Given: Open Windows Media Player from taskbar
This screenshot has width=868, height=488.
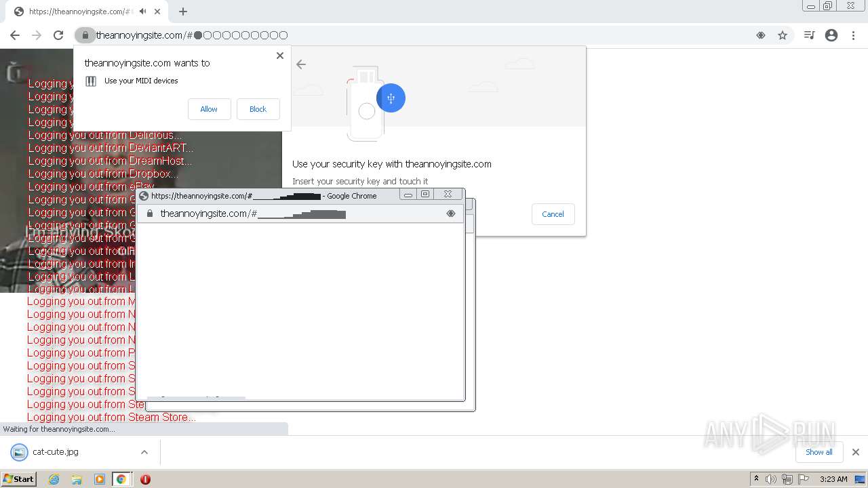Looking at the screenshot, I should point(99,479).
